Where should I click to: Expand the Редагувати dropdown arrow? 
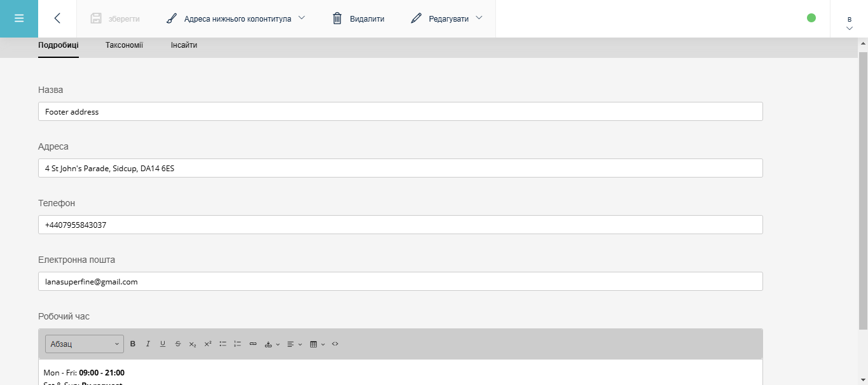pyautogui.click(x=479, y=18)
